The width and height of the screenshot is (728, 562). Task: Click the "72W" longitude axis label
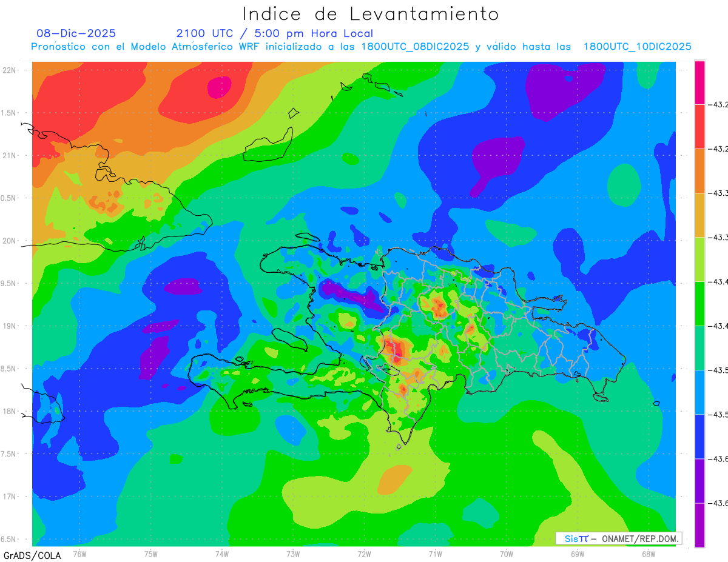[x=364, y=554]
